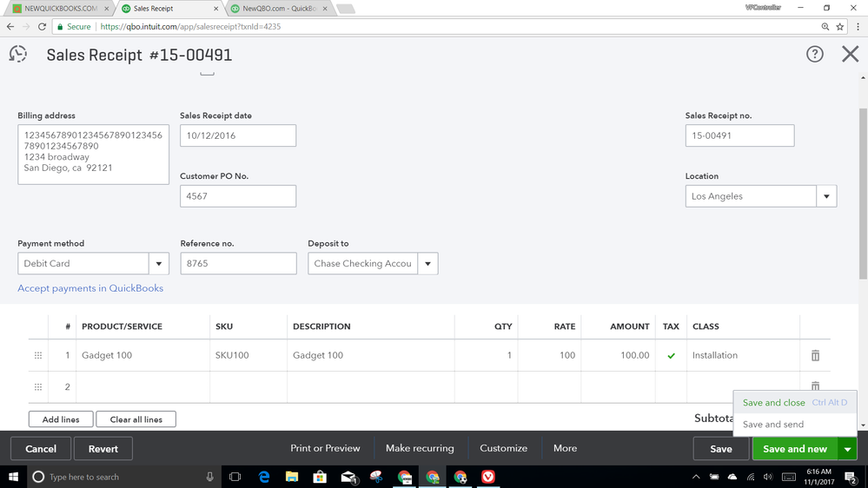Follow the Accept payments in QuickBooks link
This screenshot has width=868, height=488.
coord(90,288)
